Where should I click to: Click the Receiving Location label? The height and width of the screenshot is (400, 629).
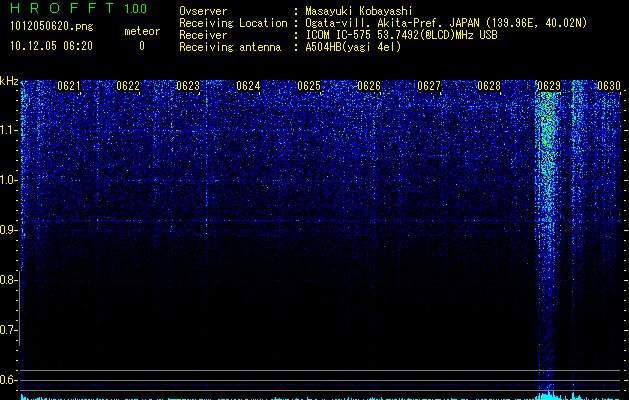(233, 23)
